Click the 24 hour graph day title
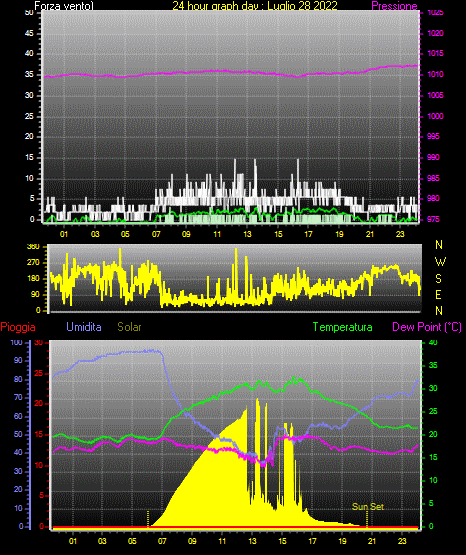466x555 pixels. click(x=255, y=6)
